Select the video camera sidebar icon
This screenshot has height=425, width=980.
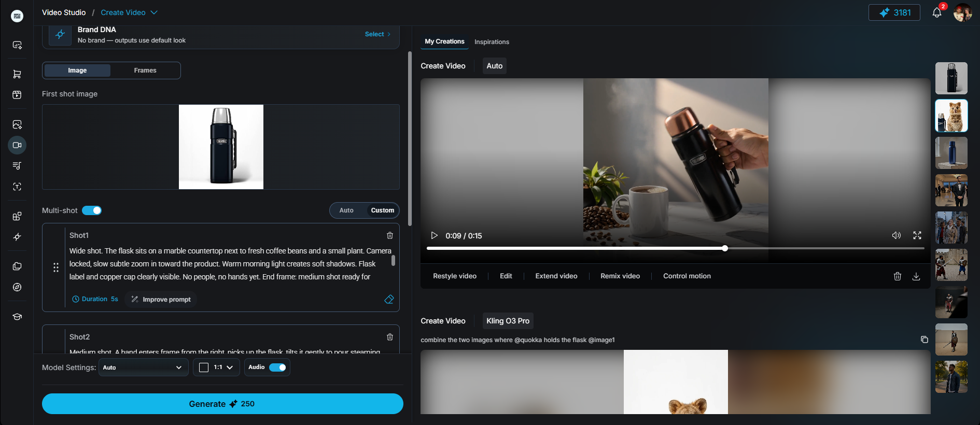pos(17,145)
